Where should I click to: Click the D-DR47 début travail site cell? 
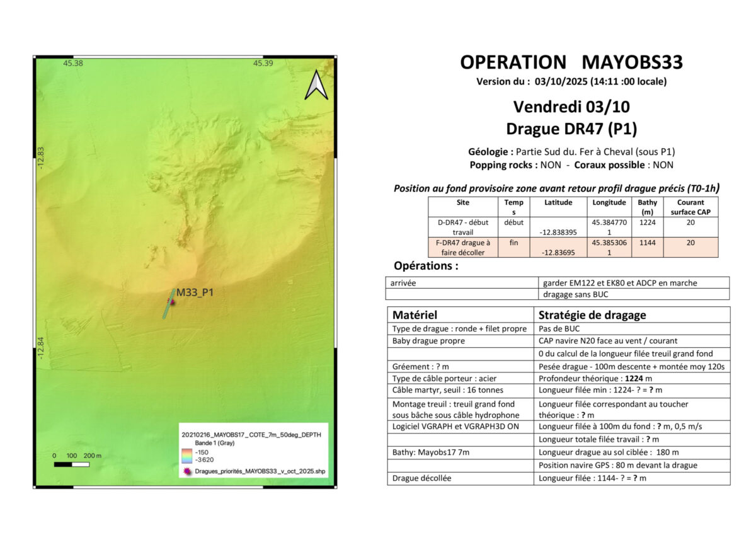click(463, 226)
